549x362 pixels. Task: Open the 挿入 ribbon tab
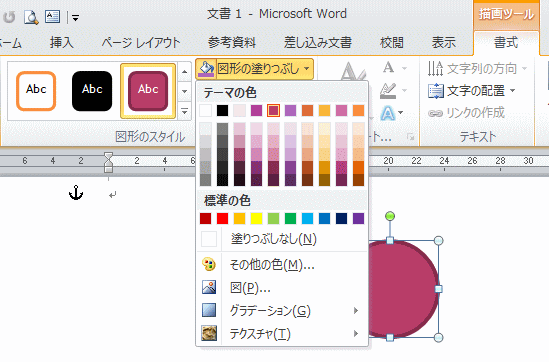(x=62, y=43)
